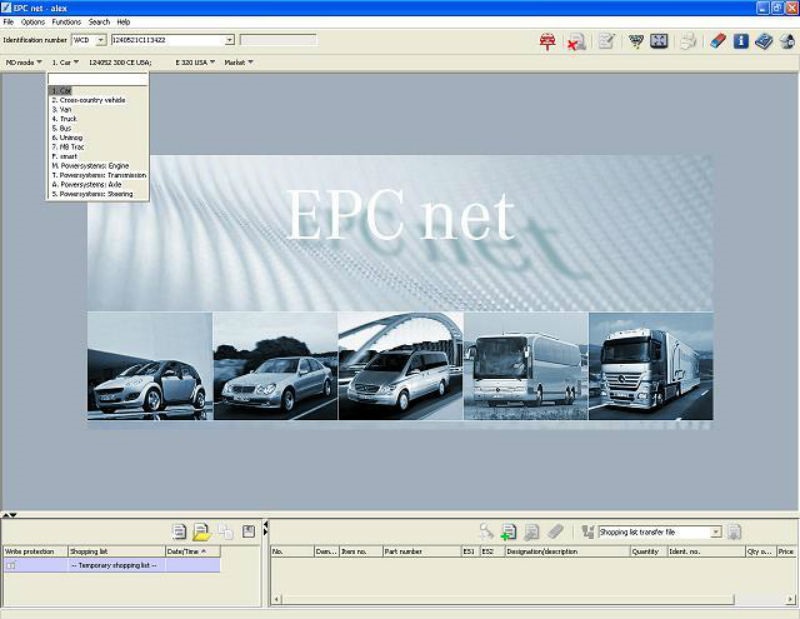Screen dimensions: 800x619
Task: Open the 1. Car vehicle type dropdown
Action: [x=65, y=62]
